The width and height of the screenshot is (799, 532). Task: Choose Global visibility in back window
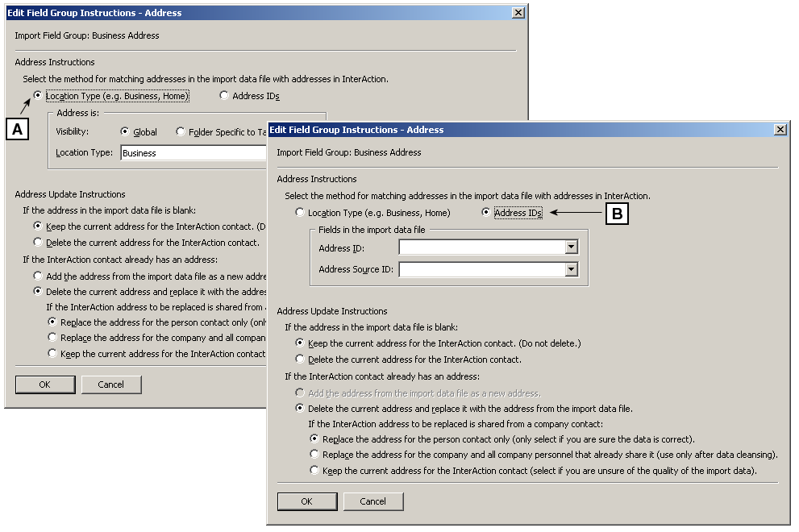click(125, 131)
